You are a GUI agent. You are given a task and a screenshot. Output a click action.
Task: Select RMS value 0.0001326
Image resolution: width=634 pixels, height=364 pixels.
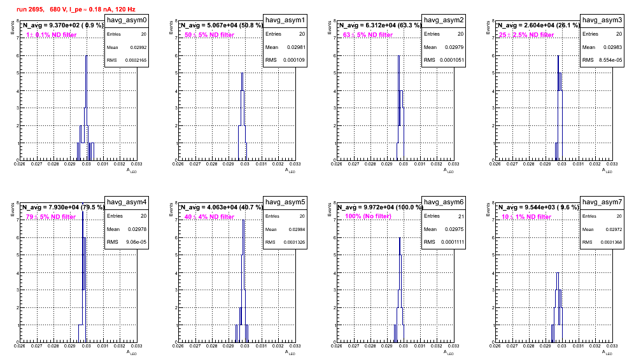(294, 242)
